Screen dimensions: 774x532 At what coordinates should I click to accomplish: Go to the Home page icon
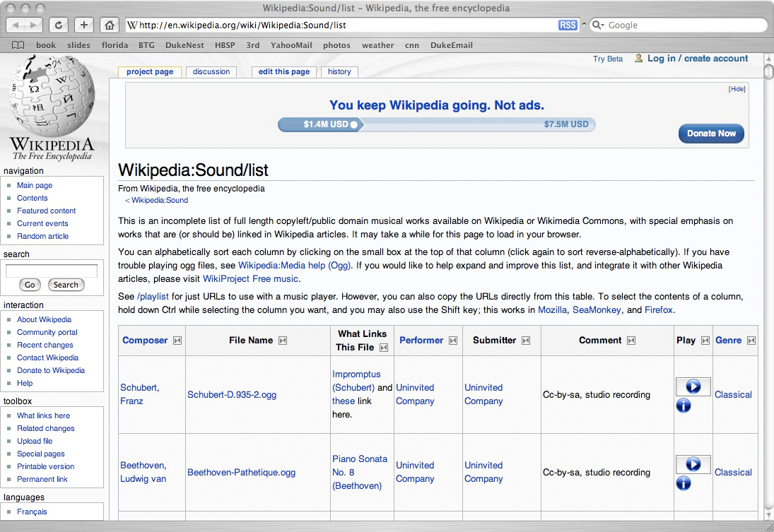point(109,25)
